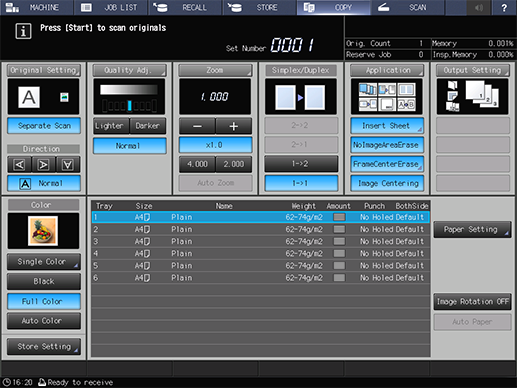Select x1.0 zoom ratio
The image size is (517, 388).
(215, 145)
